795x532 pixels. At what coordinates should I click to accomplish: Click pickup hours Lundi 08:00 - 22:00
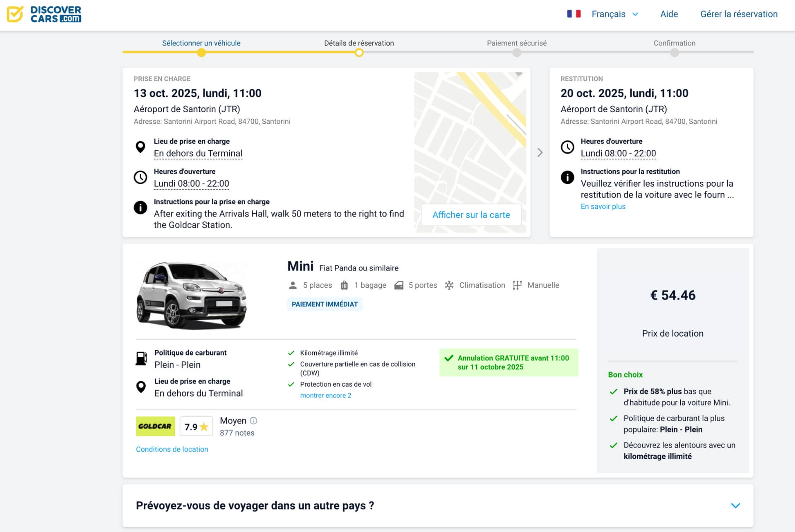pos(191,184)
